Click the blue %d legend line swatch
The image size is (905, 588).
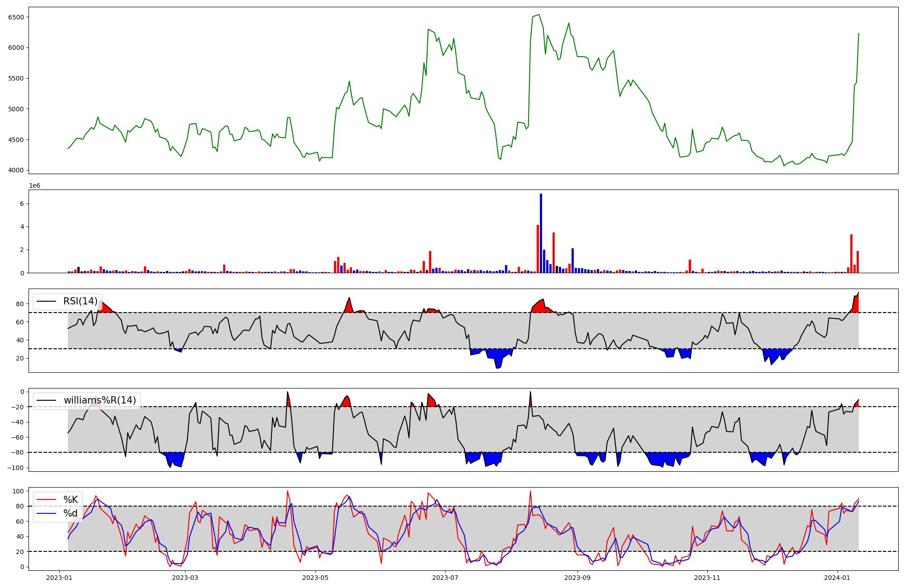tap(46, 513)
